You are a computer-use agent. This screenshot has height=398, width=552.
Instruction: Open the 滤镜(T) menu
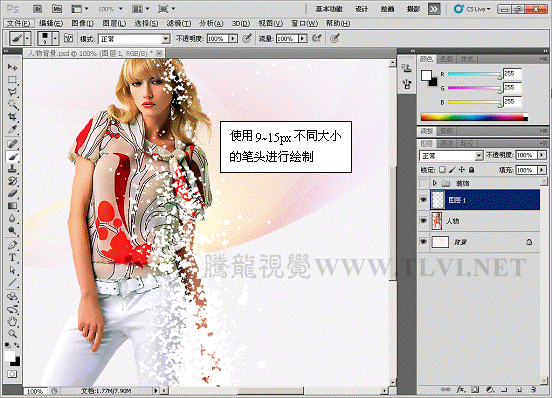click(x=179, y=24)
